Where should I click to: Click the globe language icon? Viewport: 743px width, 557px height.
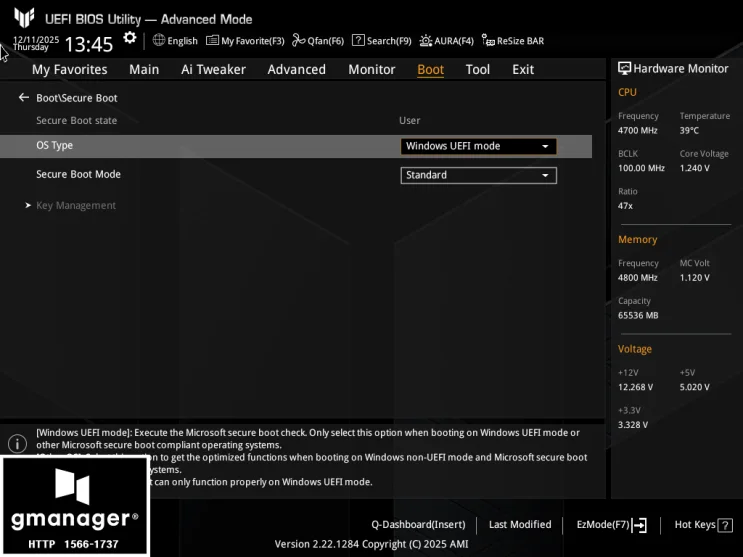coord(159,40)
